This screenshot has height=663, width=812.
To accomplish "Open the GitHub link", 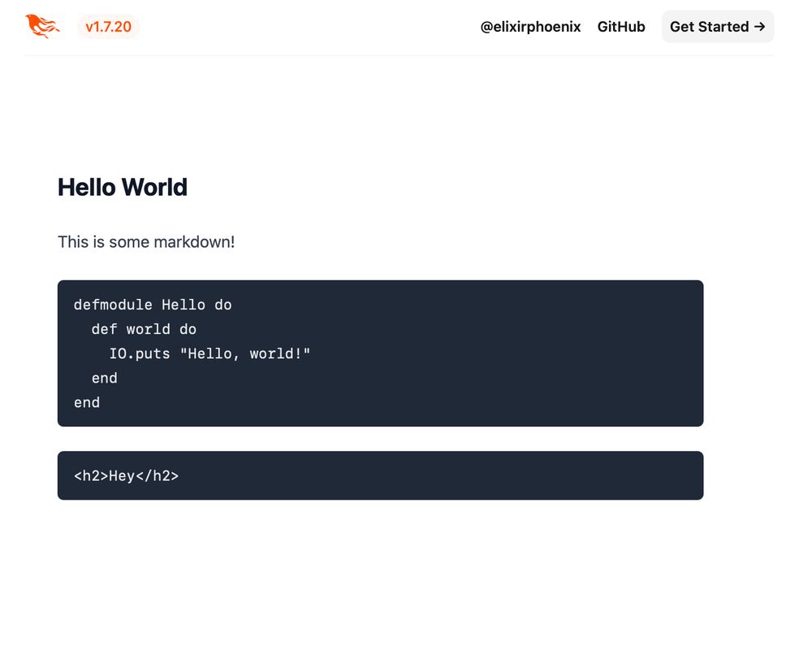I will click(x=621, y=27).
